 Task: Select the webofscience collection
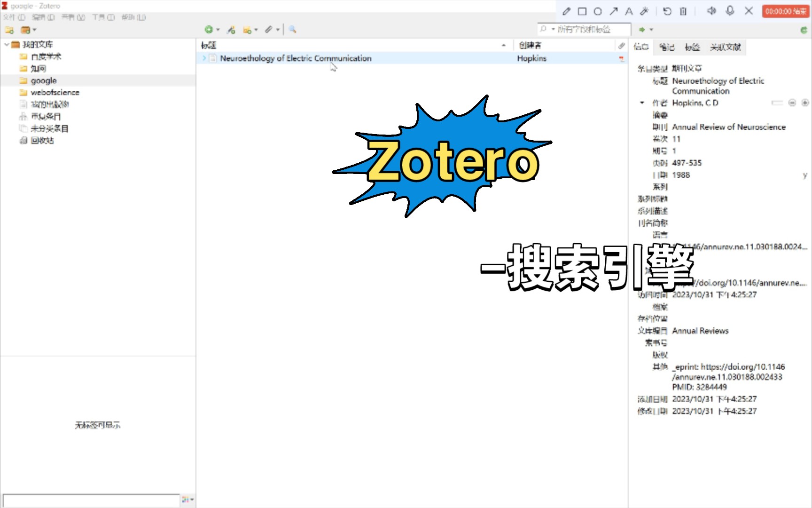coord(55,93)
